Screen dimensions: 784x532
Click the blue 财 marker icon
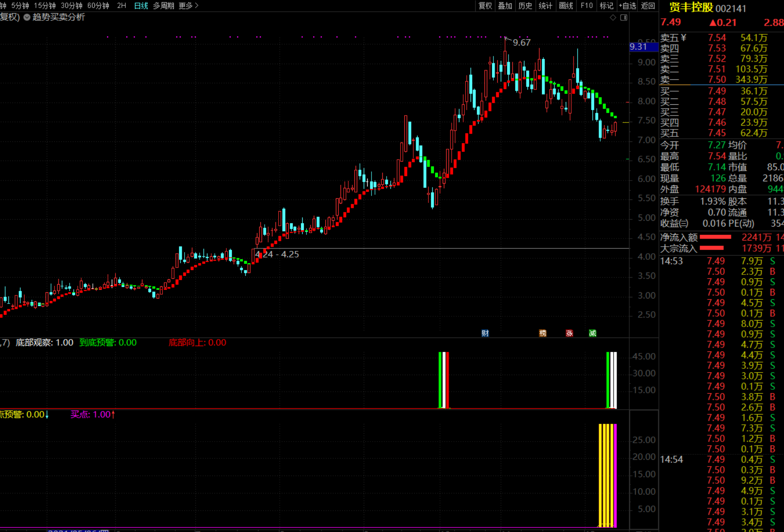point(485,333)
